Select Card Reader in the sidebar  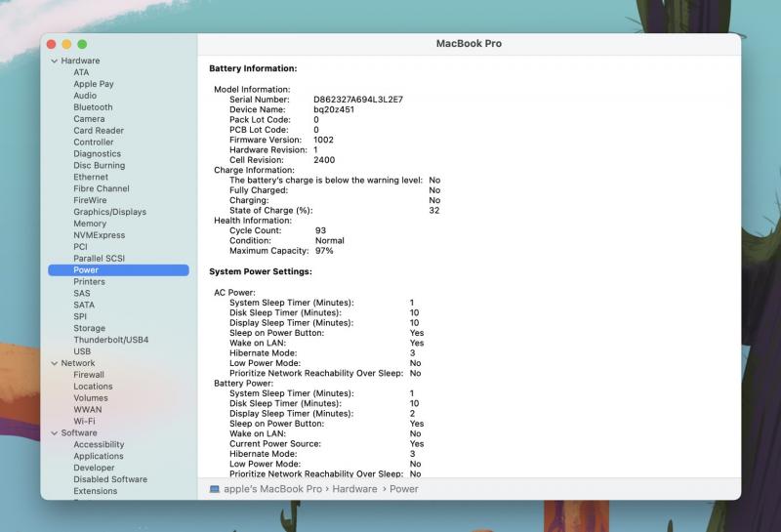pos(99,130)
